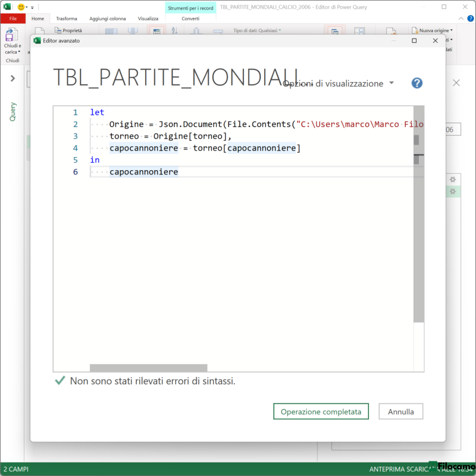Click the '2 CAMPI' status bar text
Screen dimensions: 476x476
click(x=16, y=469)
